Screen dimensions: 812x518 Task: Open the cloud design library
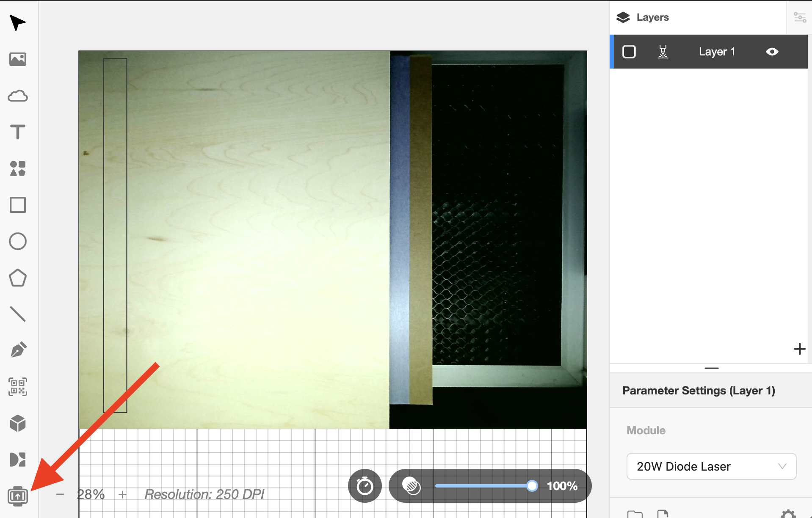pyautogui.click(x=17, y=96)
